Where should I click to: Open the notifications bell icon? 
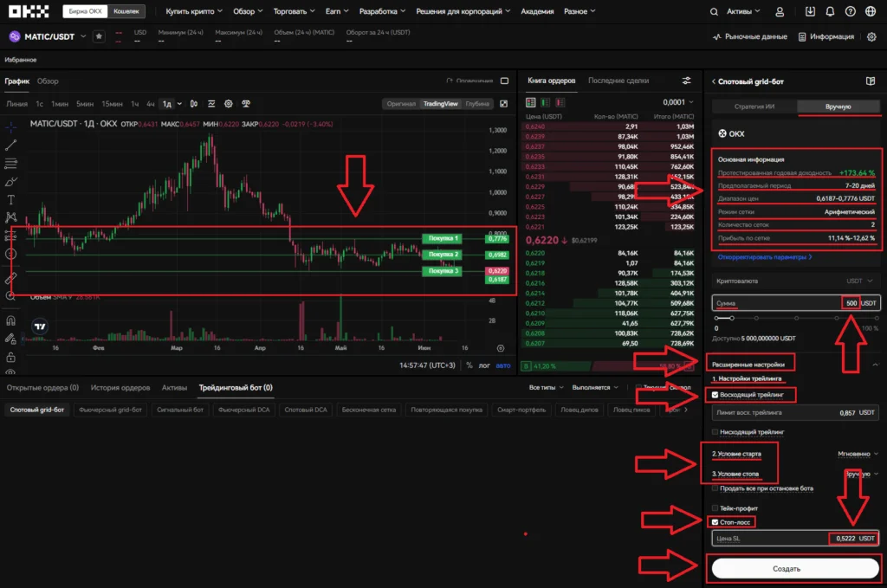click(830, 11)
